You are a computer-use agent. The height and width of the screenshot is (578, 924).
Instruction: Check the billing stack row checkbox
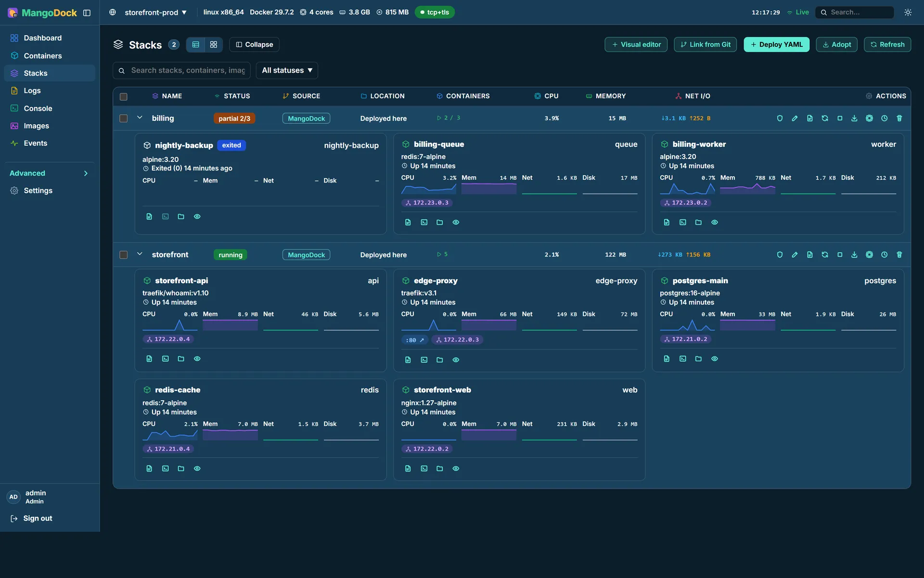click(x=124, y=118)
